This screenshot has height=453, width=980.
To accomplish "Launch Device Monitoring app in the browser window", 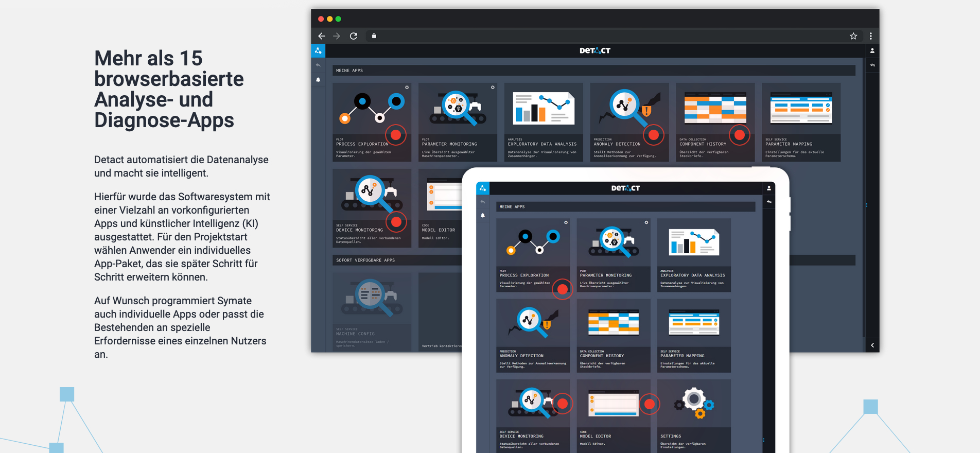I will point(372,208).
